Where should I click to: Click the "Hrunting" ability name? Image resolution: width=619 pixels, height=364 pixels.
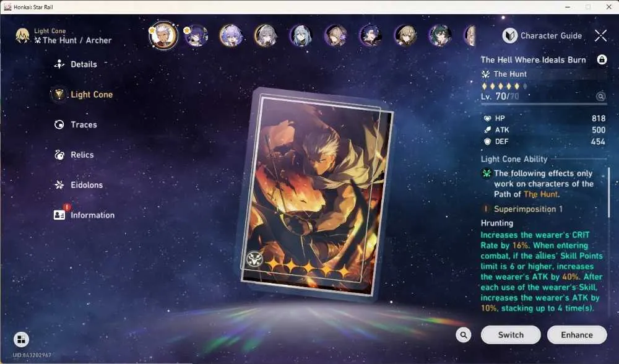(496, 223)
